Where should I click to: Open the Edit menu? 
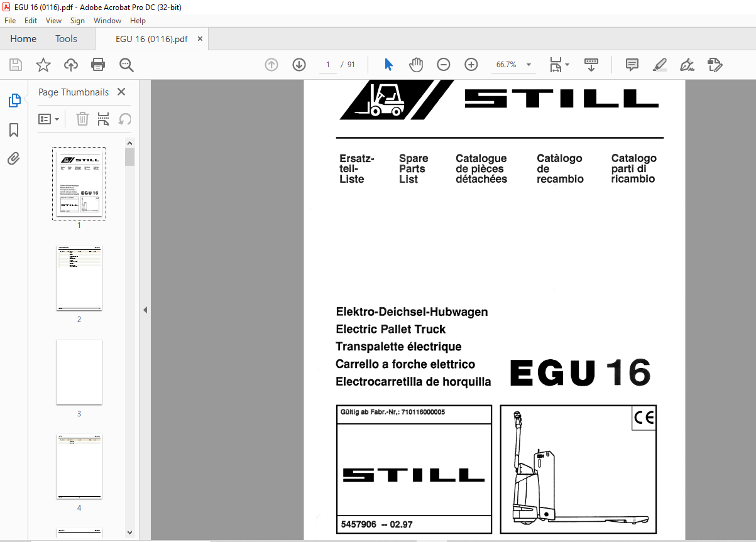[x=31, y=21]
